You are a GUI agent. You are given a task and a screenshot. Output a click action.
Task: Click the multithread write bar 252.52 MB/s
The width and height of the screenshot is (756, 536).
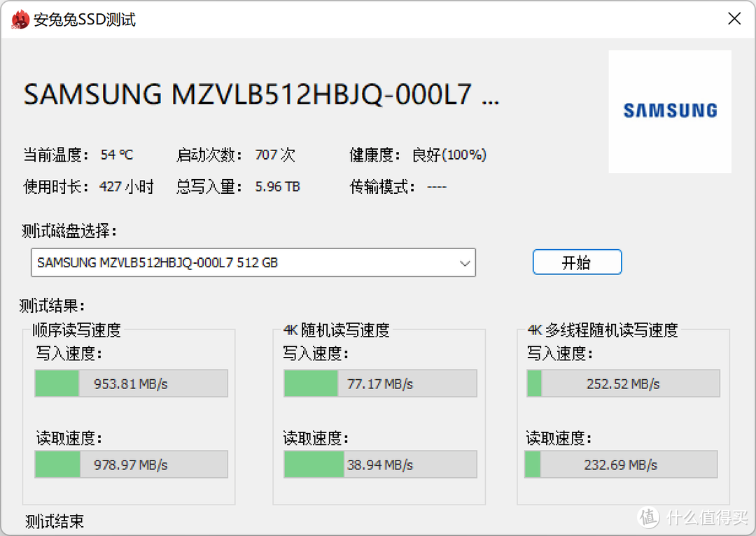(624, 383)
